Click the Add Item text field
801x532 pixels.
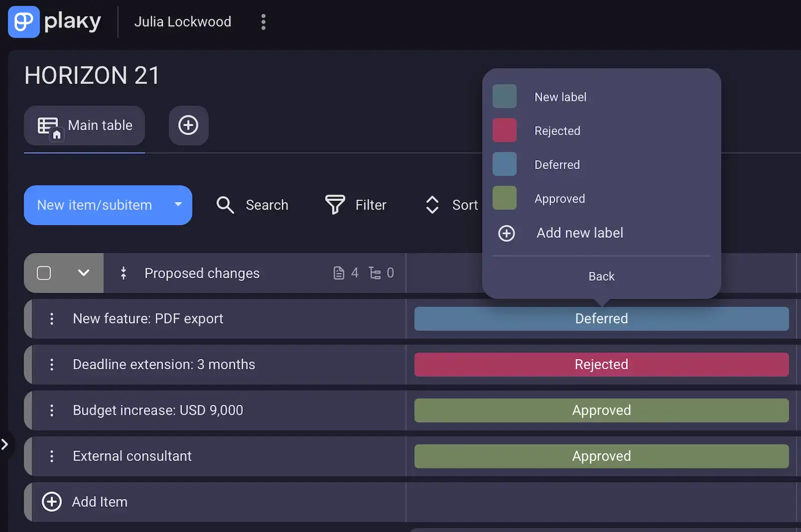click(x=100, y=502)
